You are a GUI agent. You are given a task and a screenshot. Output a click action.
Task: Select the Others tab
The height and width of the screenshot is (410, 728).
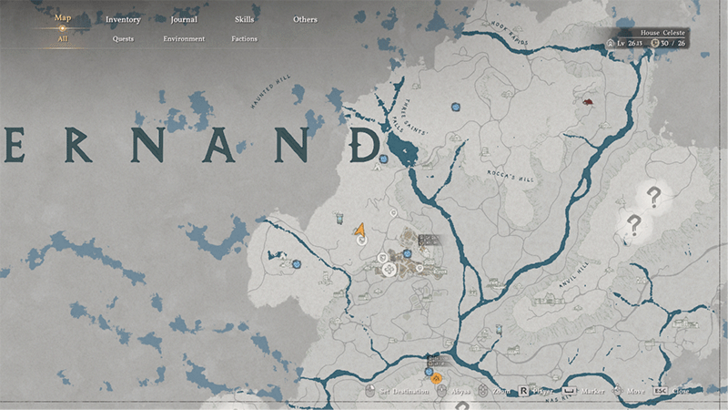(x=305, y=20)
